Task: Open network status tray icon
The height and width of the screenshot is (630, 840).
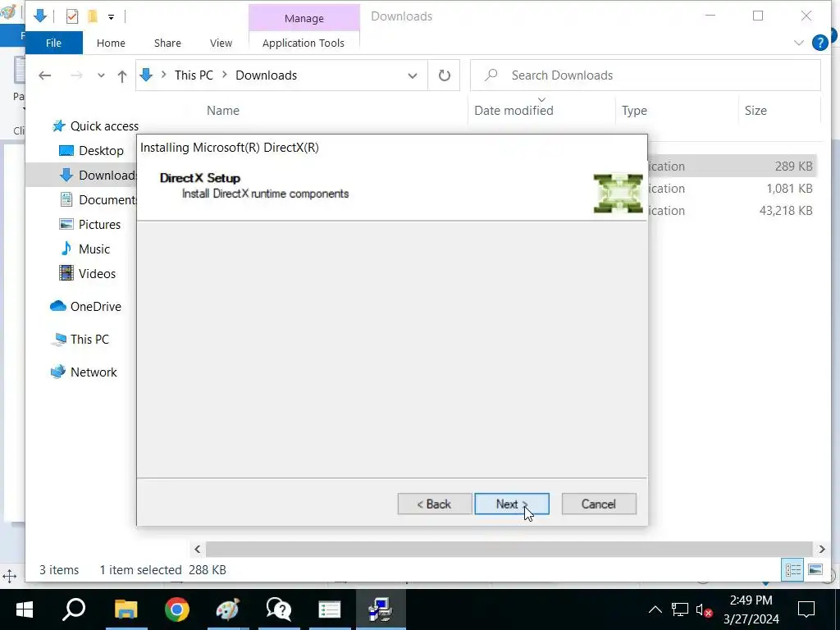Action: tap(680, 609)
